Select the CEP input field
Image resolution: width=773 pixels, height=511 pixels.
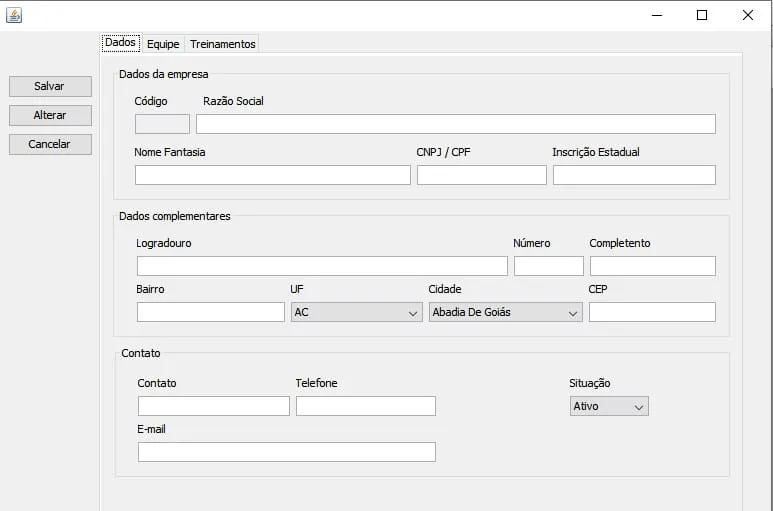pyautogui.click(x=652, y=312)
